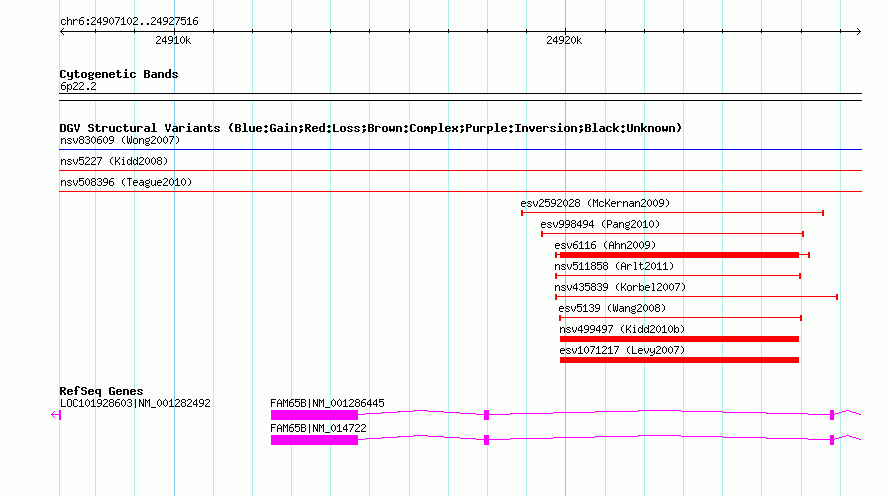This screenshot has height=496, width=890.
Task: Open gene FAM65B|NM_014722 label
Action: (x=318, y=428)
